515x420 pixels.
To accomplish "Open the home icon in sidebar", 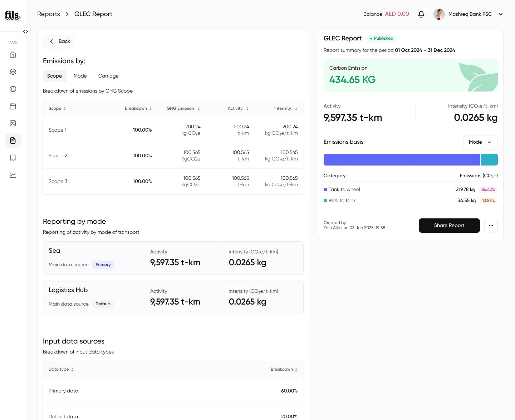I will click(13, 55).
